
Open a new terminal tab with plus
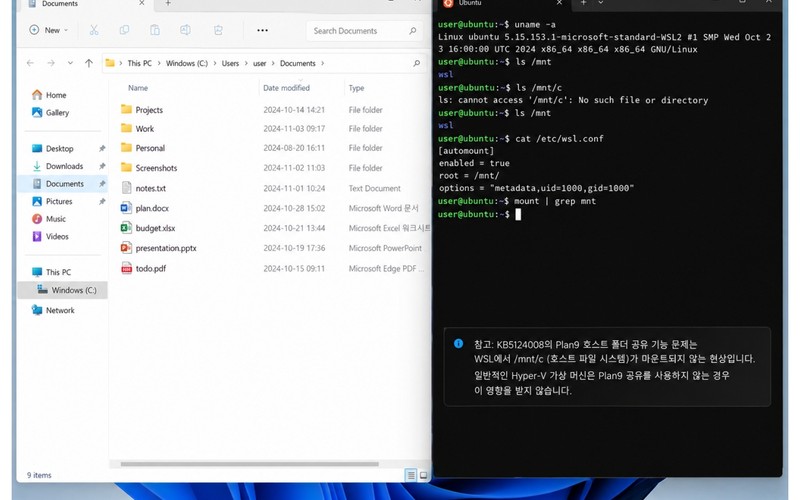click(583, 3)
